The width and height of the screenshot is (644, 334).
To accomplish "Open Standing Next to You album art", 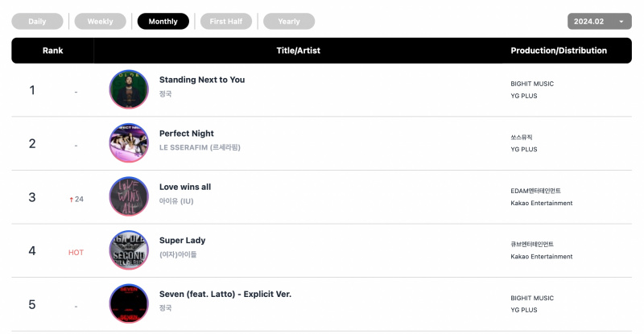I will click(129, 89).
